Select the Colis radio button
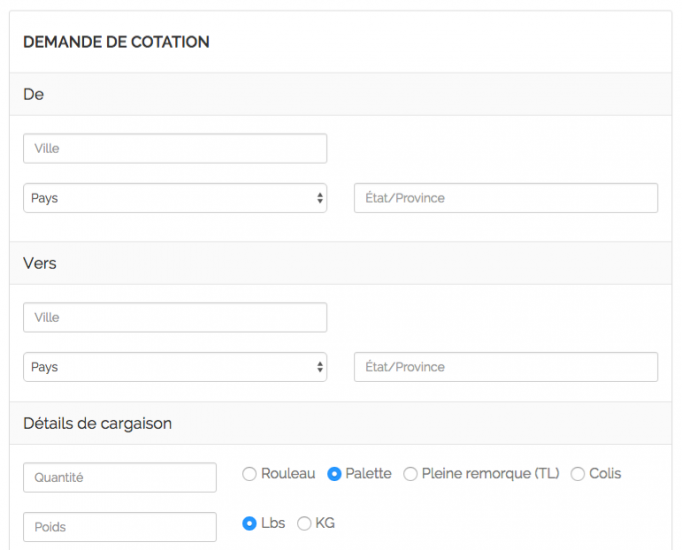 coord(578,474)
